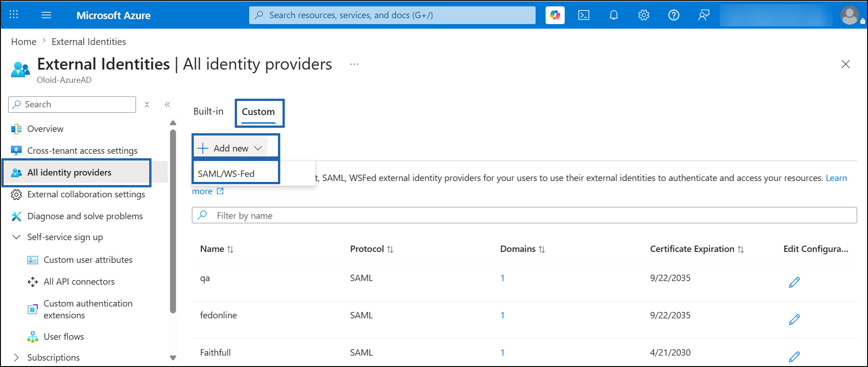Viewport: 868px width, 367px height.
Task: Open the ellipsis more options by title
Action: (354, 64)
